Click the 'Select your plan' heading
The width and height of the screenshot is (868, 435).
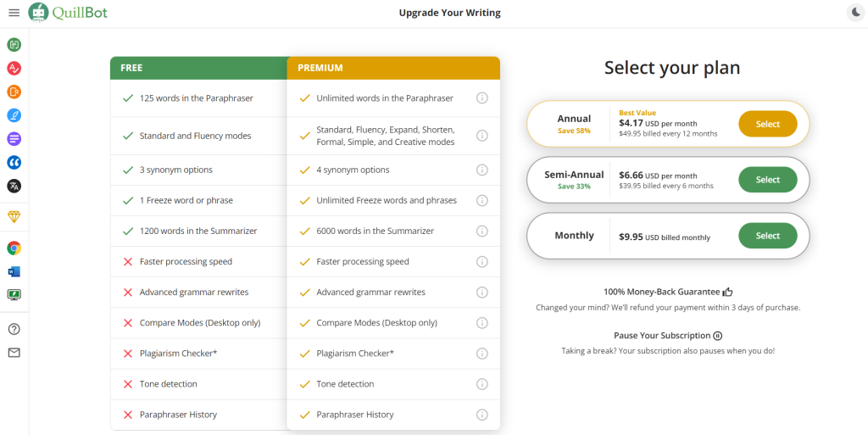(672, 68)
